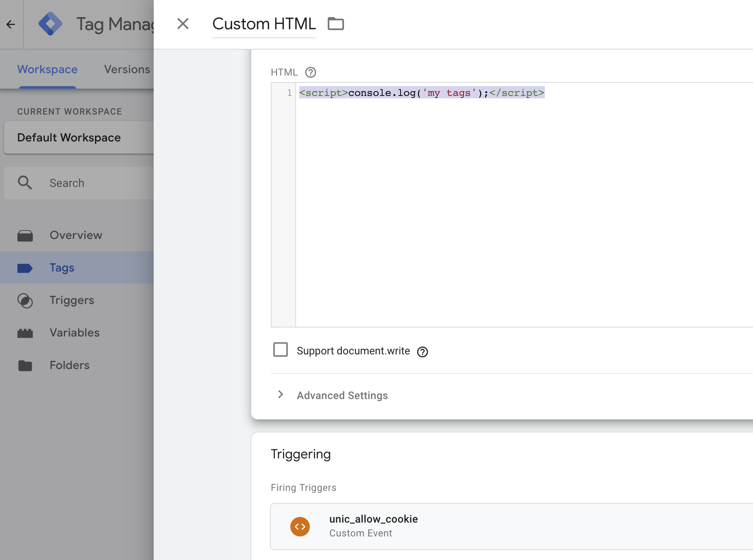Screen dimensions: 753x560
Task: Click the folder icon beside tag name
Action: (335, 24)
